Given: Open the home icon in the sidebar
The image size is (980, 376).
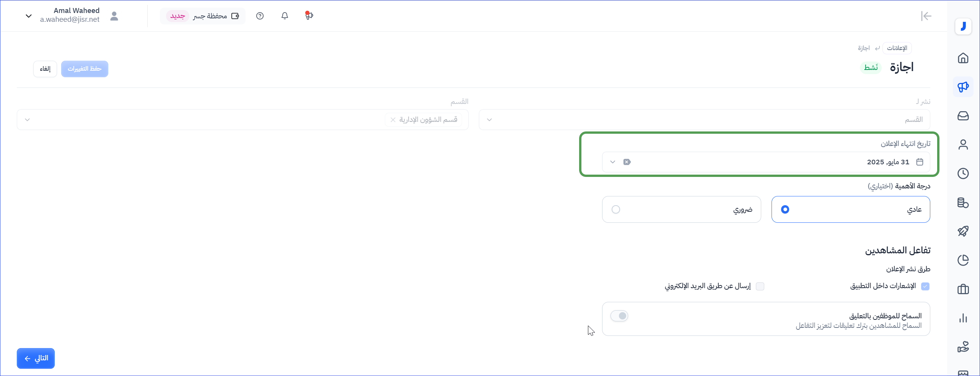Looking at the screenshot, I should pos(963,58).
